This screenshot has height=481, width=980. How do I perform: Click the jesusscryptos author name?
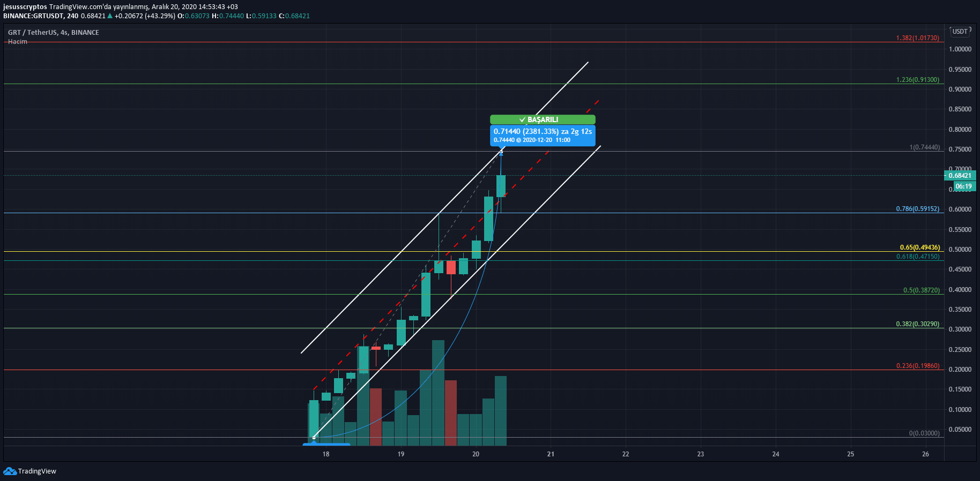click(x=25, y=7)
